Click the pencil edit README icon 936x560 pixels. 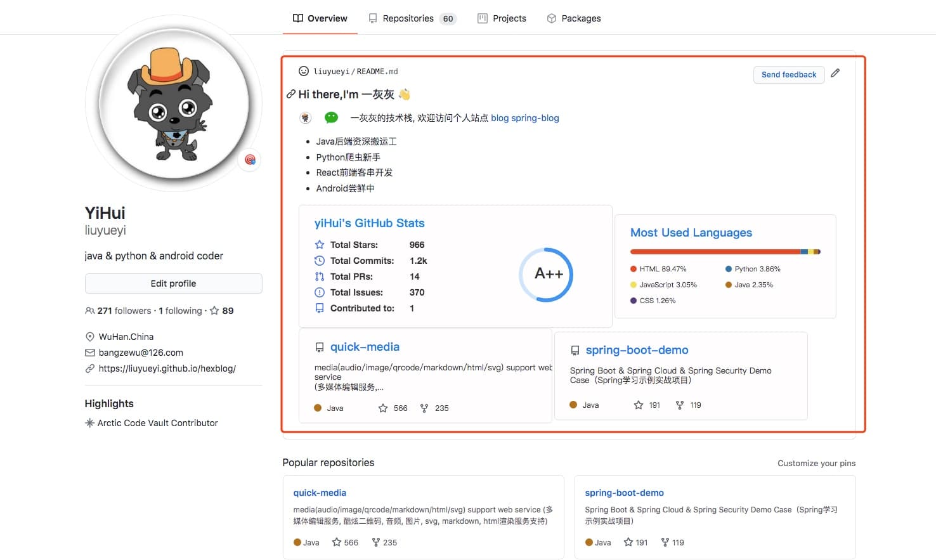pyautogui.click(x=835, y=73)
